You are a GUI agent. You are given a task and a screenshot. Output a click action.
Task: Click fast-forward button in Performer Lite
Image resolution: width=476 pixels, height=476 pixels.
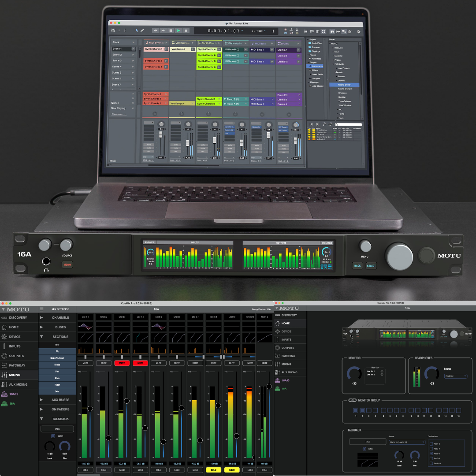[163, 31]
